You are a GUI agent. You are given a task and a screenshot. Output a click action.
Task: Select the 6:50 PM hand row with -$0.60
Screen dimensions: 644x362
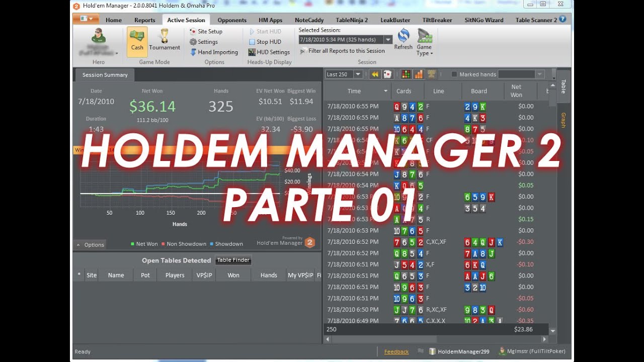coord(437,310)
